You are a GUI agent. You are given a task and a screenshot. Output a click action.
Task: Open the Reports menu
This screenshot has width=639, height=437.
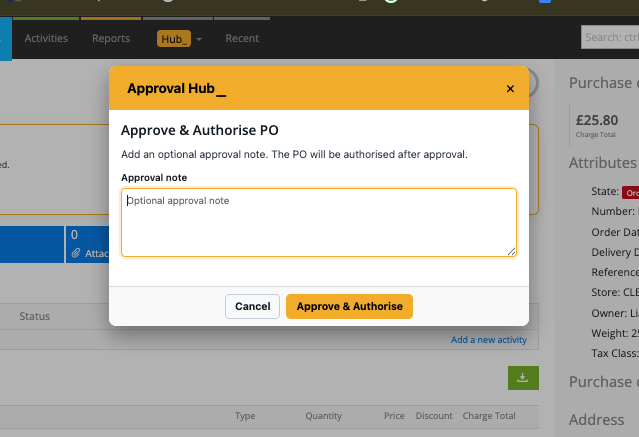(111, 38)
